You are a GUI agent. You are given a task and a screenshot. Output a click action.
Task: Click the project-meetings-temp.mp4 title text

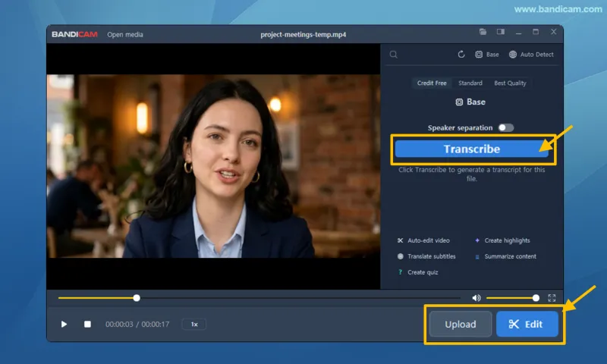(x=303, y=34)
